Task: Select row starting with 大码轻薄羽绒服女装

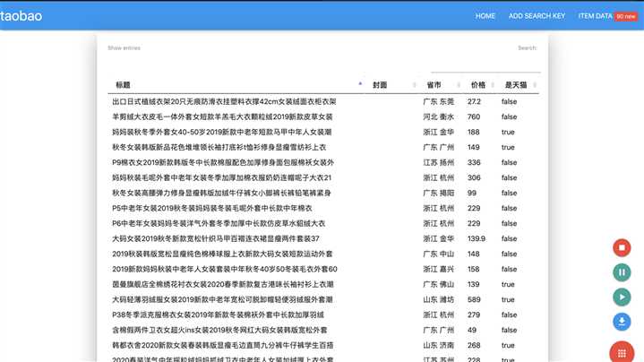Action: pyautogui.click(x=323, y=299)
